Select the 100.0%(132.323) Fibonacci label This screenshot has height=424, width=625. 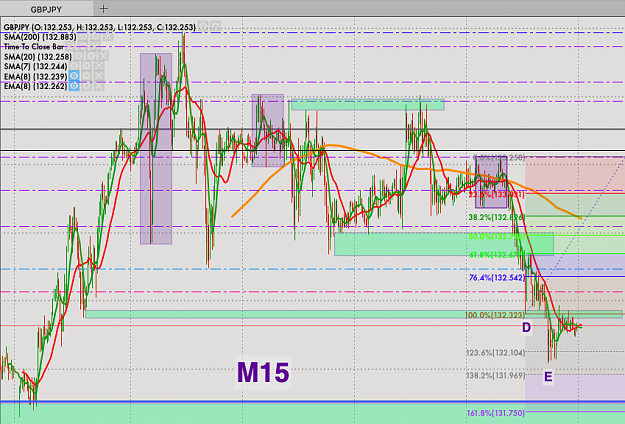[x=495, y=315]
